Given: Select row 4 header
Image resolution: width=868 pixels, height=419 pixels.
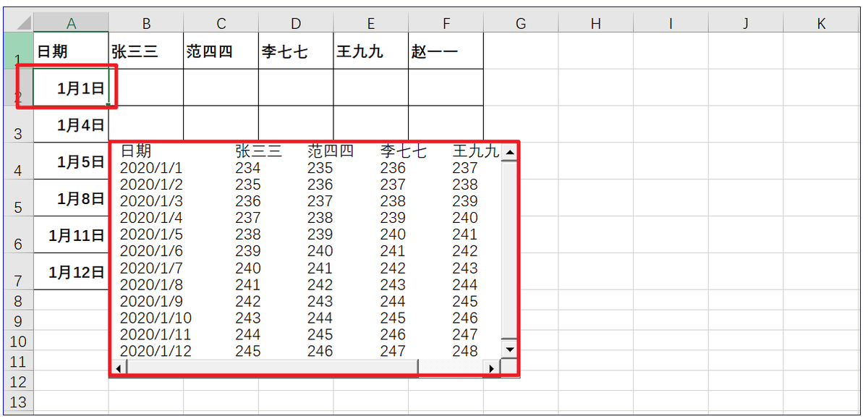Looking at the screenshot, I should 19,161.
